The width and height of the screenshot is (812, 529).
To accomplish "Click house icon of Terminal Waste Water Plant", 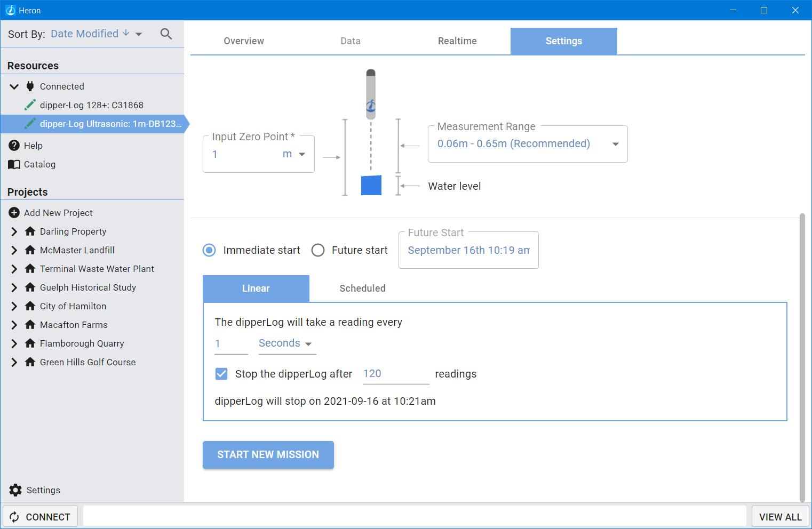I will point(30,269).
